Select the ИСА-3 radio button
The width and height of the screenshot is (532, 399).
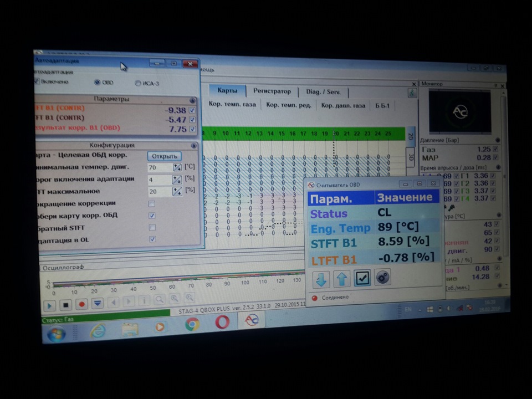point(138,83)
